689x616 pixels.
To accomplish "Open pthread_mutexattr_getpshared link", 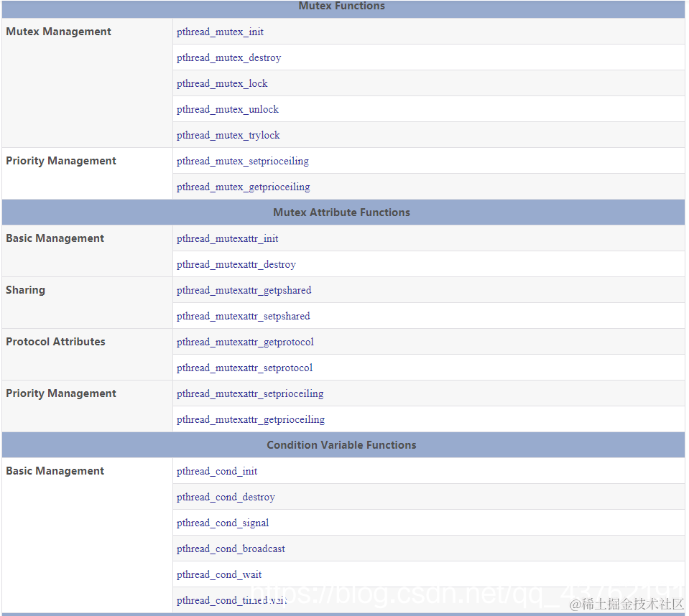I will click(x=244, y=290).
